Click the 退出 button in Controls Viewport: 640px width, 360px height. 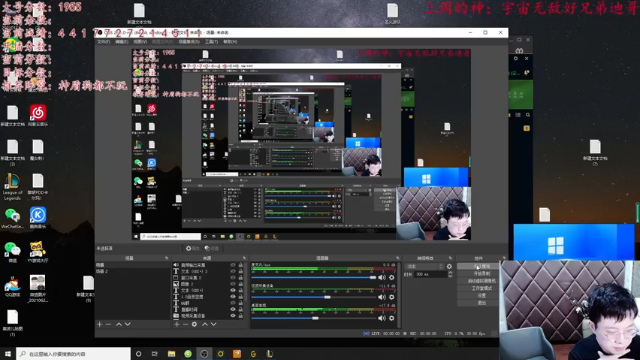[478, 303]
